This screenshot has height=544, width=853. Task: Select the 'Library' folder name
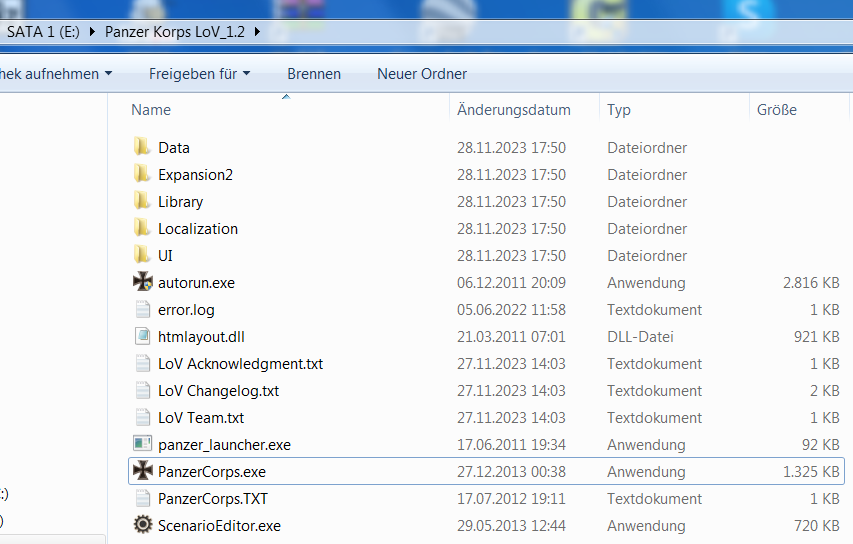click(181, 202)
